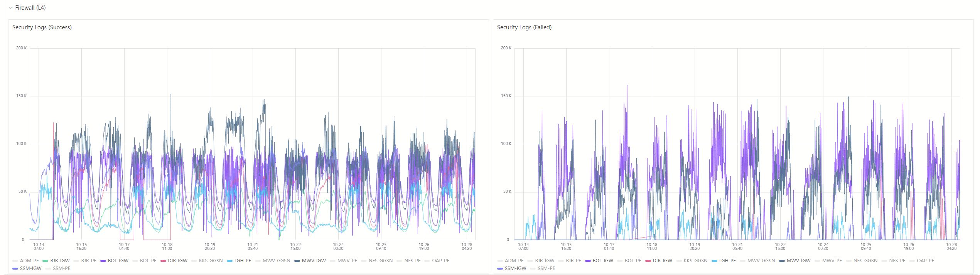This screenshot has width=980, height=275.
Task: Hide SSM-IGW series in Success chart legend
Action: [30, 268]
